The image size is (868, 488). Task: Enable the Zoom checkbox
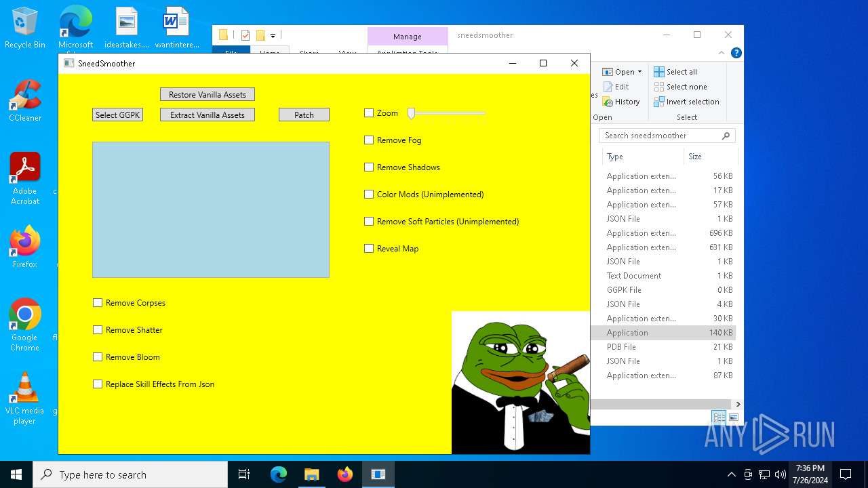coord(369,113)
